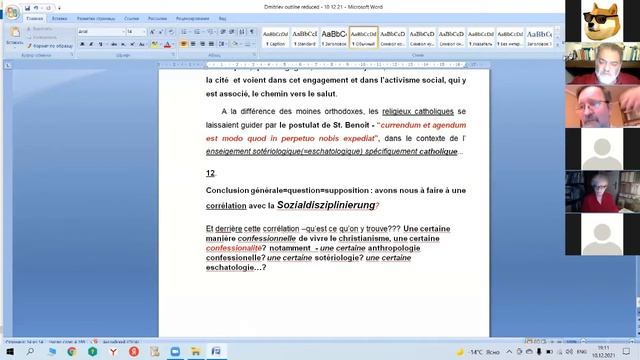This screenshot has height=360, width=640.
Task: Open the font group dialog launcher
Action: tap(173, 54)
